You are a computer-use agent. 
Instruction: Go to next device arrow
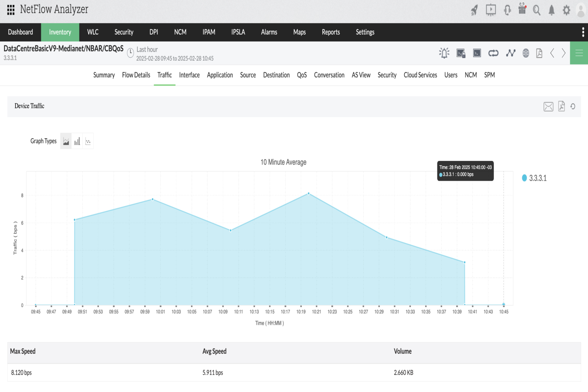[563, 53]
